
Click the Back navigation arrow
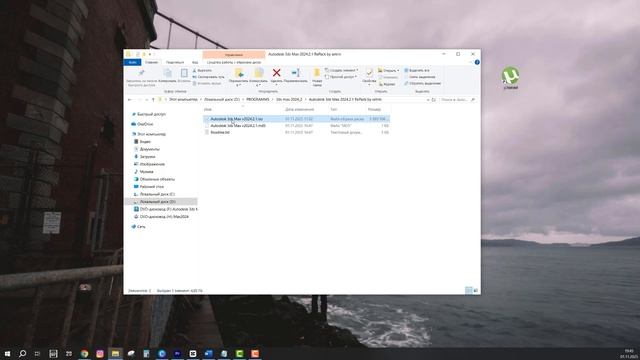coord(130,100)
